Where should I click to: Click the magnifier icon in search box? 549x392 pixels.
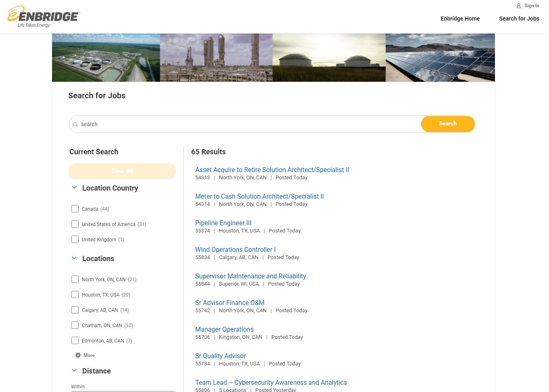click(x=75, y=124)
